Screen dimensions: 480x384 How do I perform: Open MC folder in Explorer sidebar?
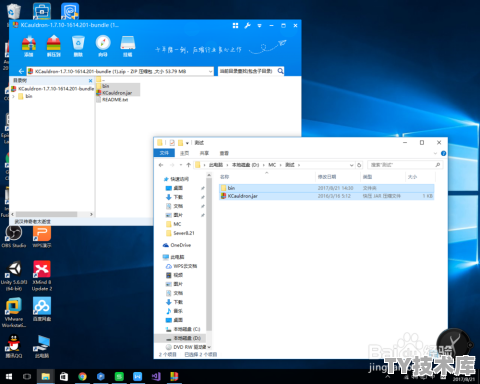click(x=174, y=224)
